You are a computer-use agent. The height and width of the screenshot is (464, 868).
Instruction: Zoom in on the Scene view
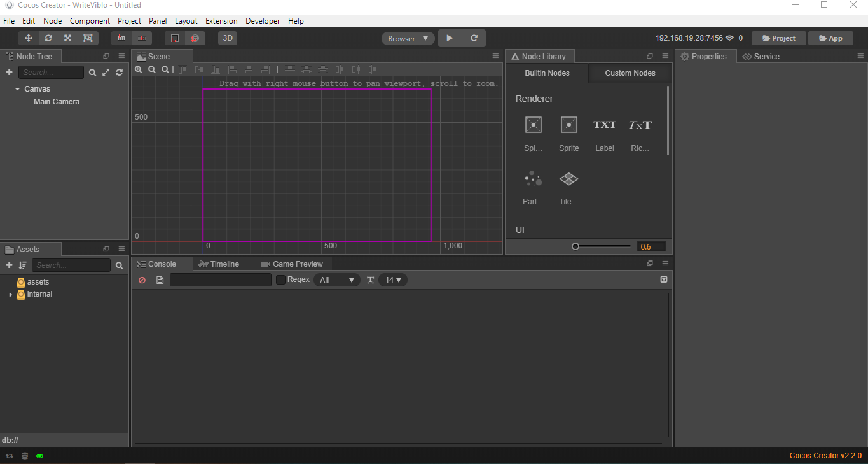point(139,69)
